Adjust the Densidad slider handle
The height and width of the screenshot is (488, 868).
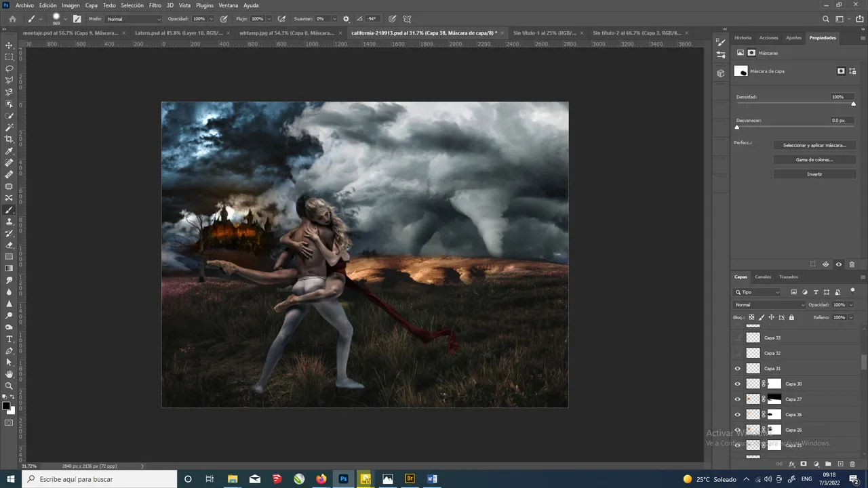[x=853, y=104]
